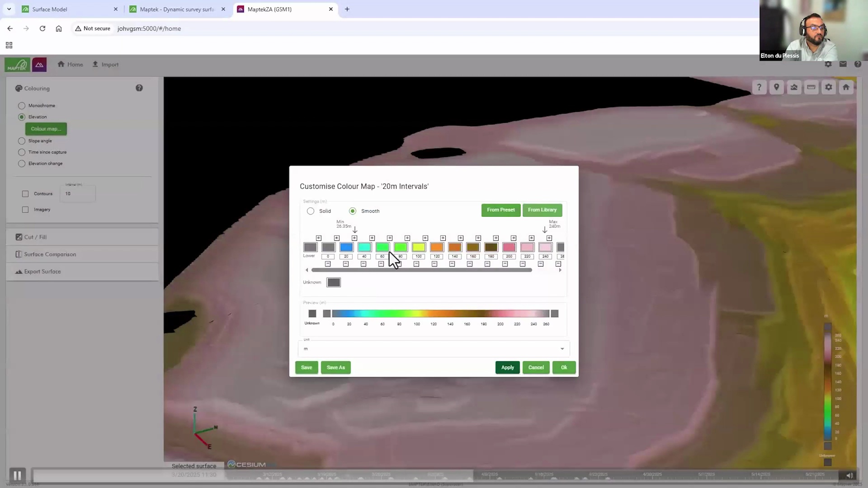Remove the colour stop with lower value 120
868x488 pixels.
pyautogui.click(x=434, y=264)
